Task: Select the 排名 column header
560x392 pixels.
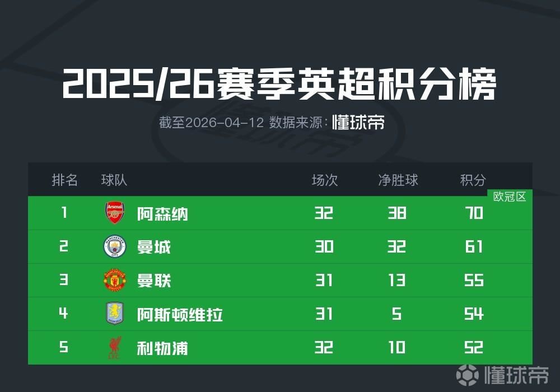Action: tap(64, 180)
